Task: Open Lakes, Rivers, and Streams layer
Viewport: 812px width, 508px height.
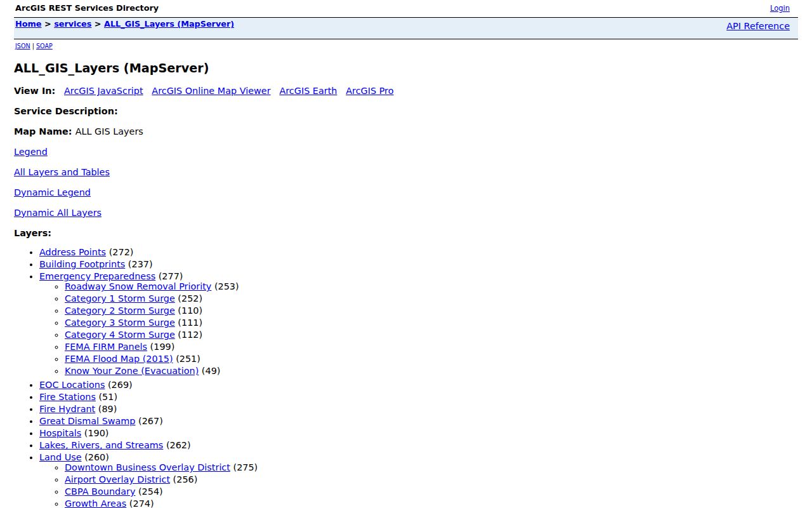Action: click(101, 445)
